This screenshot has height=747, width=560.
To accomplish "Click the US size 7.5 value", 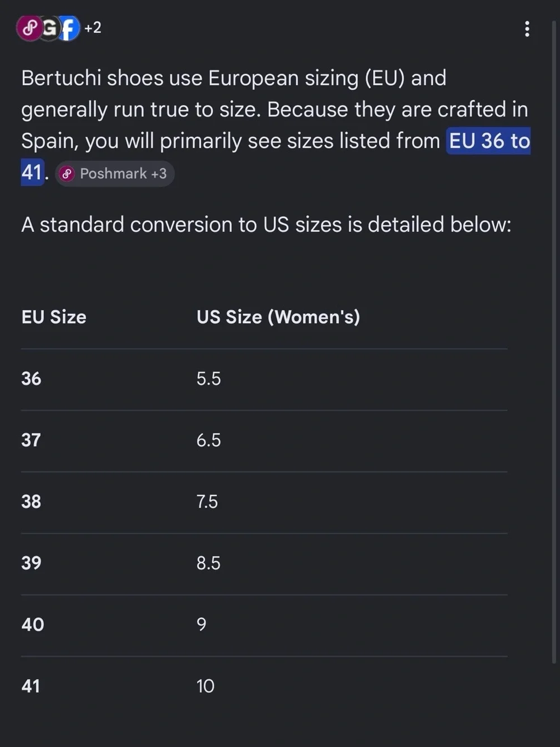I will click(x=207, y=502).
